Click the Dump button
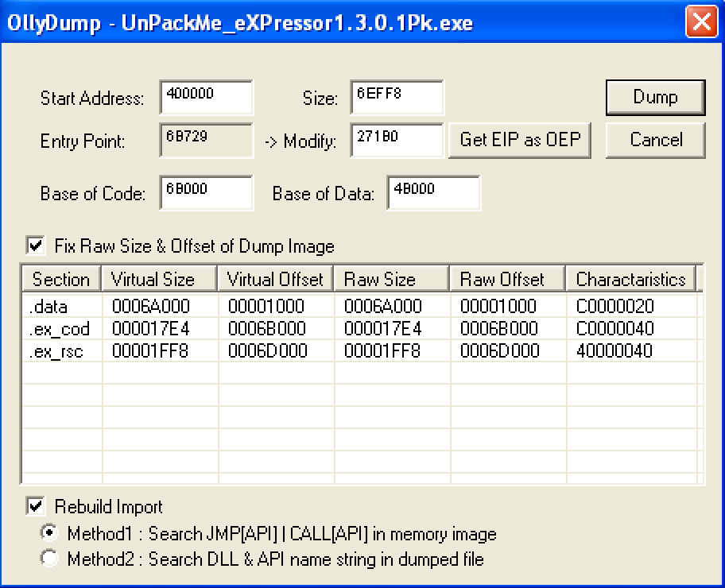This screenshot has width=725, height=588. tap(655, 97)
